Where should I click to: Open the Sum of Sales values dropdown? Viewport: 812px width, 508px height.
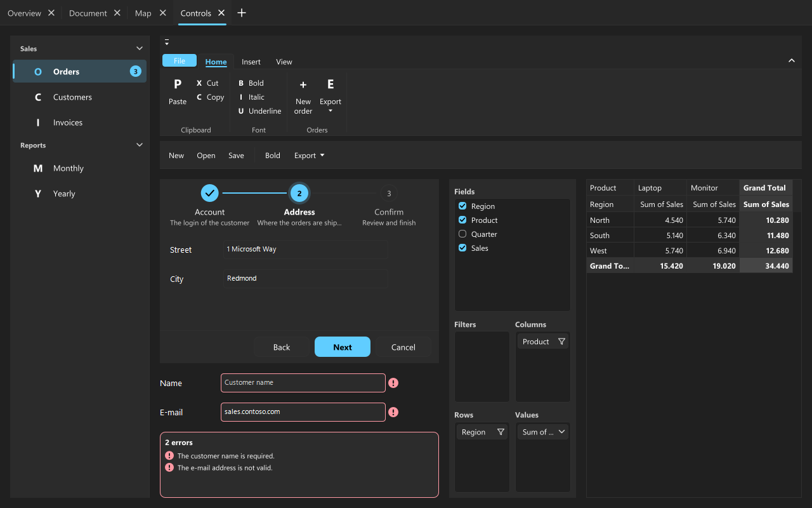(x=561, y=432)
